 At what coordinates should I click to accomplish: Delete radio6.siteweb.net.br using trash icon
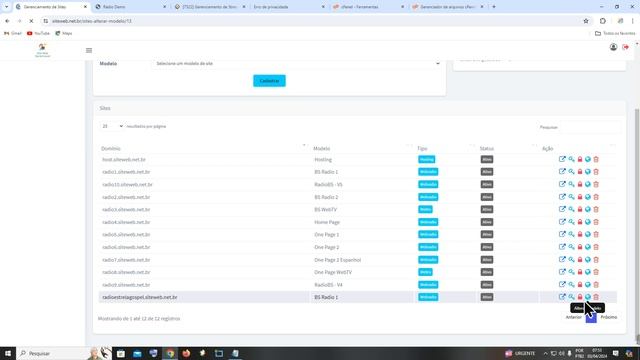click(x=596, y=247)
